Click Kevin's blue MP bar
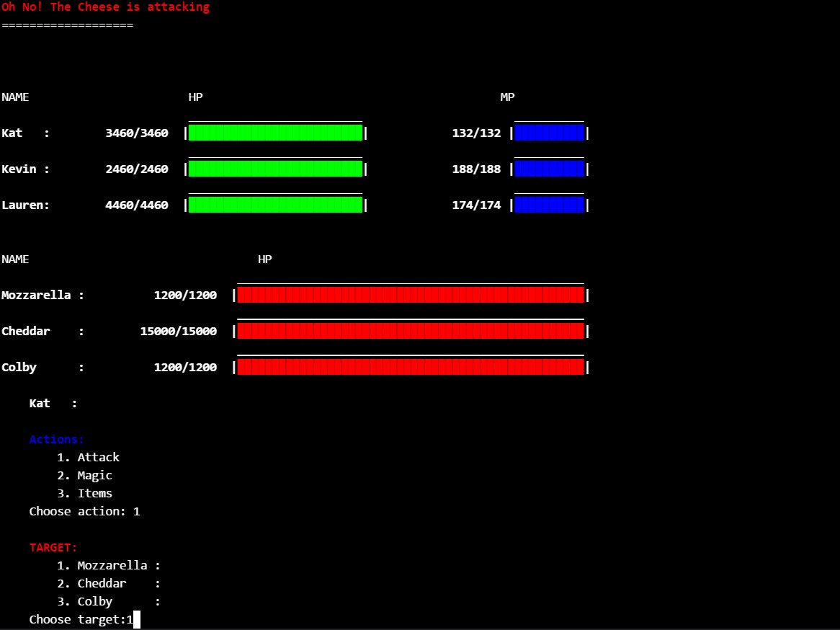This screenshot has height=630, width=840. click(x=549, y=169)
